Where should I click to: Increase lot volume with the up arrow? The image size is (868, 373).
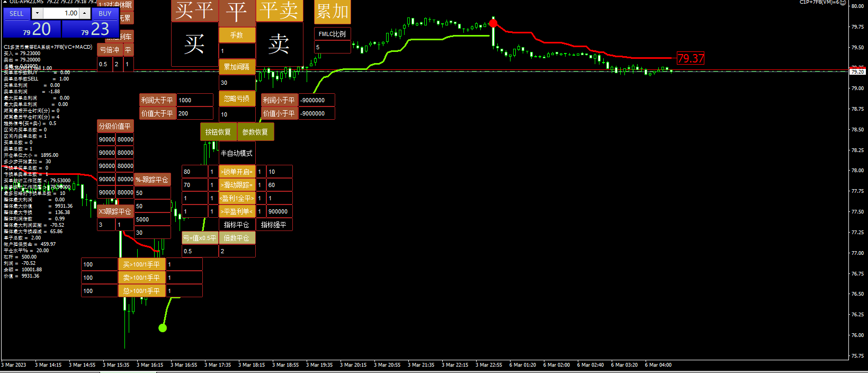[85, 13]
